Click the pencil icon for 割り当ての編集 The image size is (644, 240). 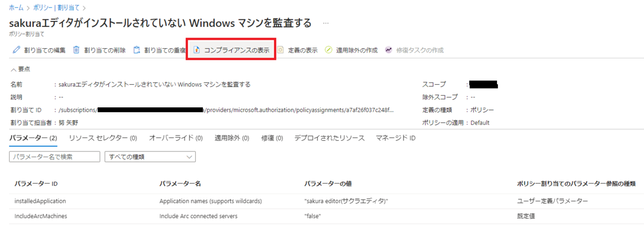[x=16, y=50]
